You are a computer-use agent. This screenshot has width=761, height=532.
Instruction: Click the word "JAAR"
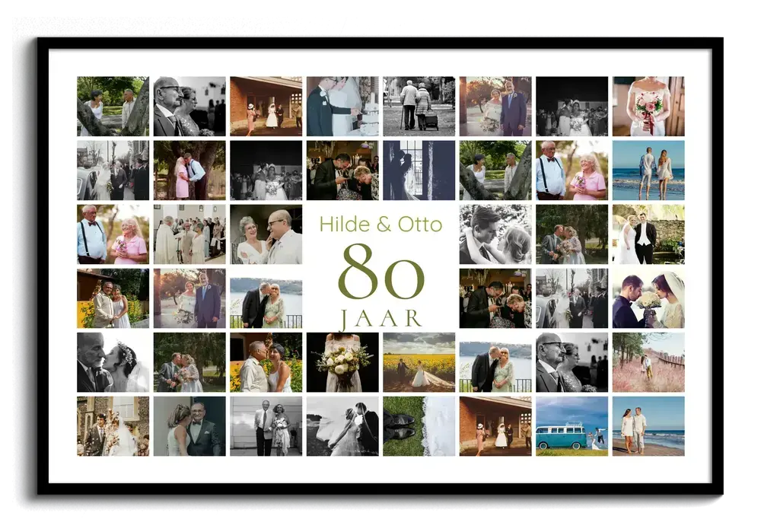(x=381, y=318)
